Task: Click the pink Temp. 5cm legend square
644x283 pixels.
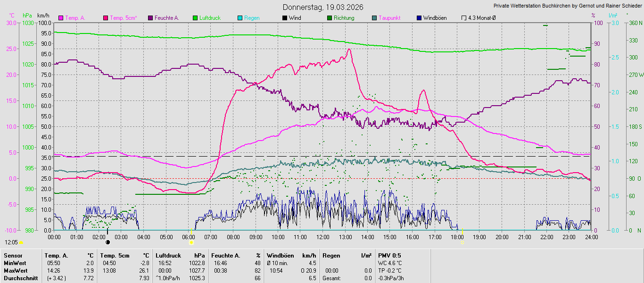Action: pyautogui.click(x=106, y=18)
